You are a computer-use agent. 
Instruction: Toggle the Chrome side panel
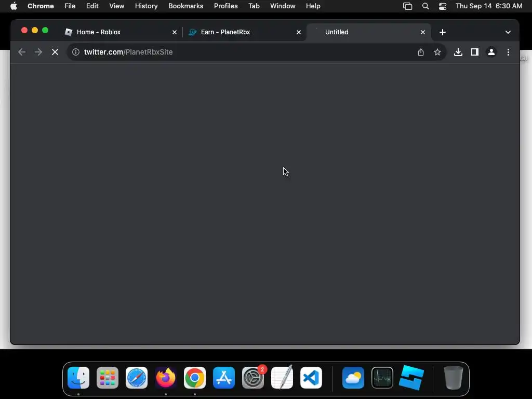475,52
